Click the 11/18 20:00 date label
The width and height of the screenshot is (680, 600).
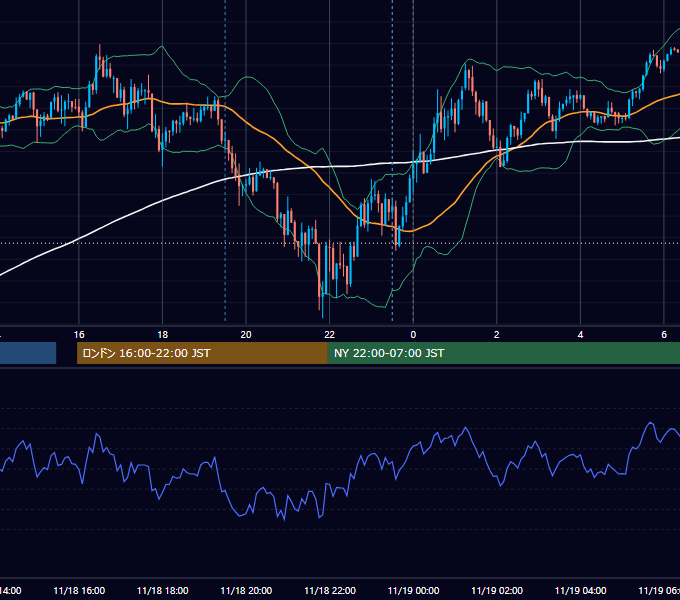(246, 591)
